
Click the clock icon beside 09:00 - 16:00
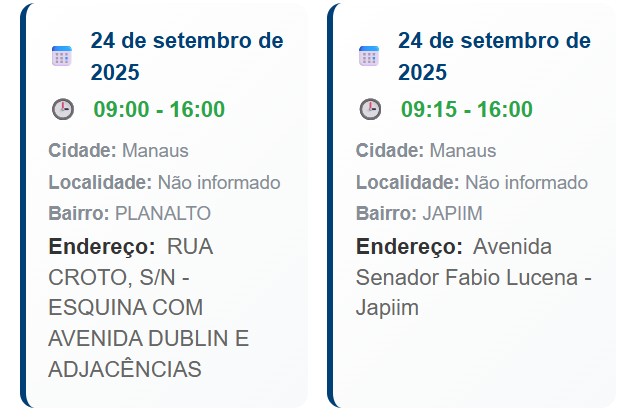click(62, 109)
